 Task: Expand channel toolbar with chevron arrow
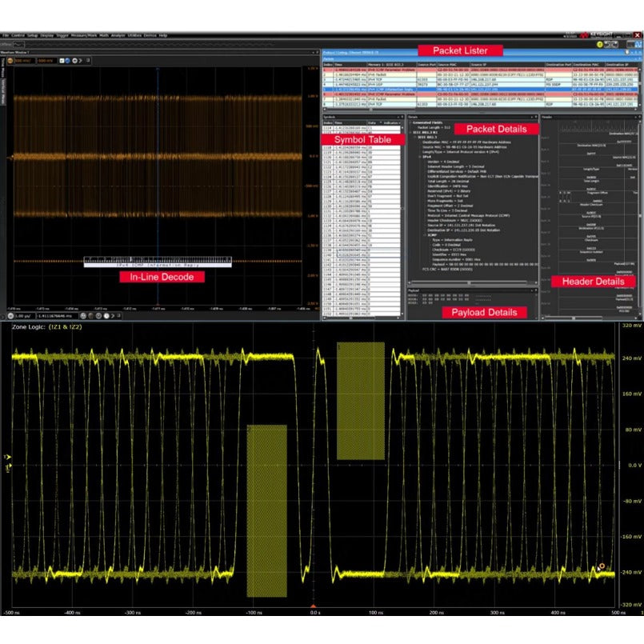81,61
